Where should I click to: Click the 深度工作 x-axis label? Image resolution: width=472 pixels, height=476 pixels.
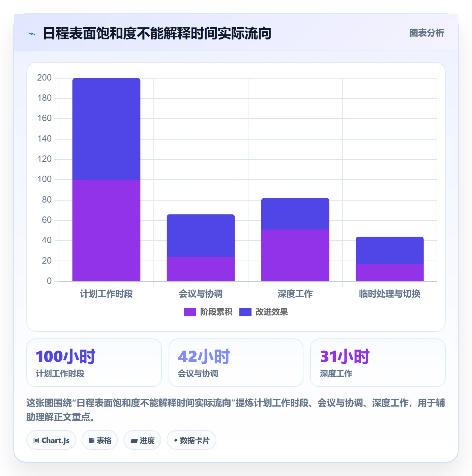click(295, 294)
